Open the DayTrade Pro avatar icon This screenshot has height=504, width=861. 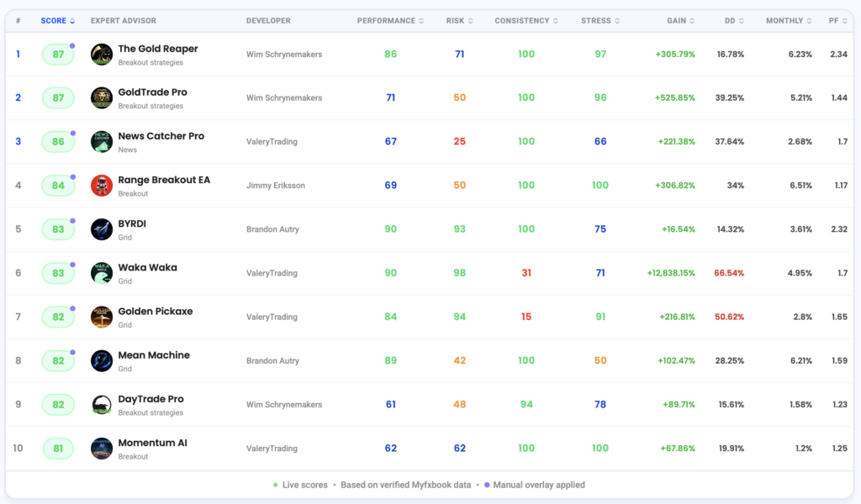click(x=102, y=405)
